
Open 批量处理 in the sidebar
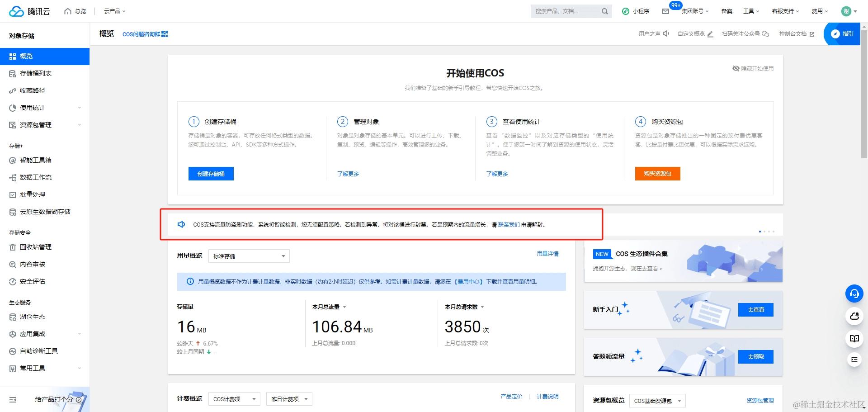click(45, 194)
